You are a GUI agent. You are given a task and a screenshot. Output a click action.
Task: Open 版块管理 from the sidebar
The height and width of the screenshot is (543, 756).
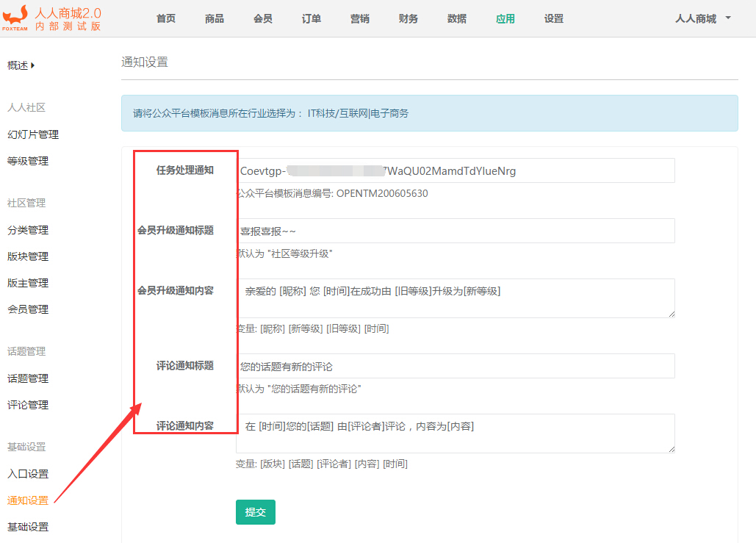point(28,256)
